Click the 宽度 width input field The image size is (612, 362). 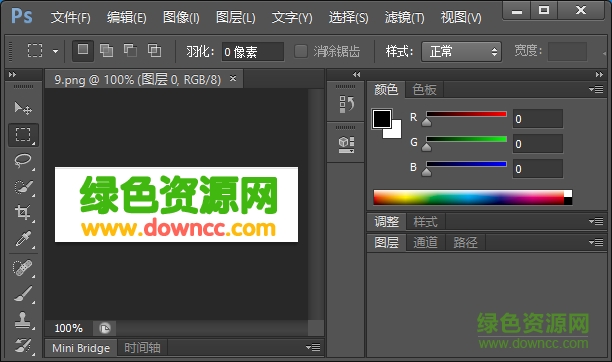(567, 52)
